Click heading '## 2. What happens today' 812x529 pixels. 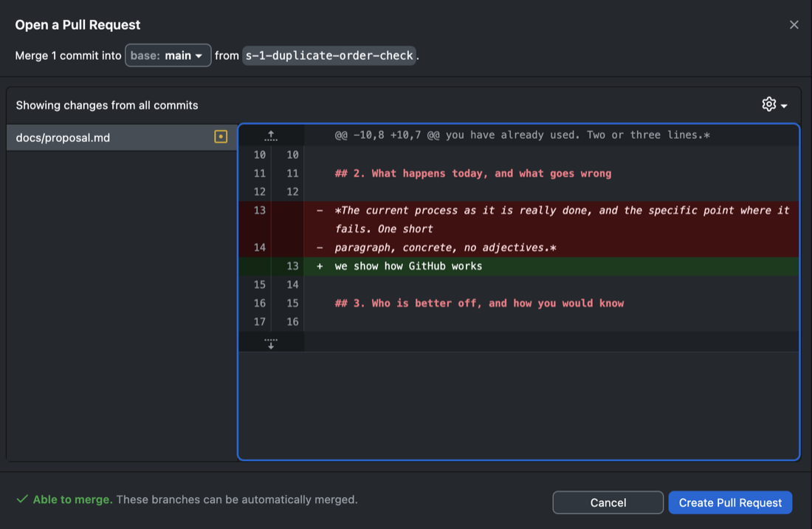point(472,174)
